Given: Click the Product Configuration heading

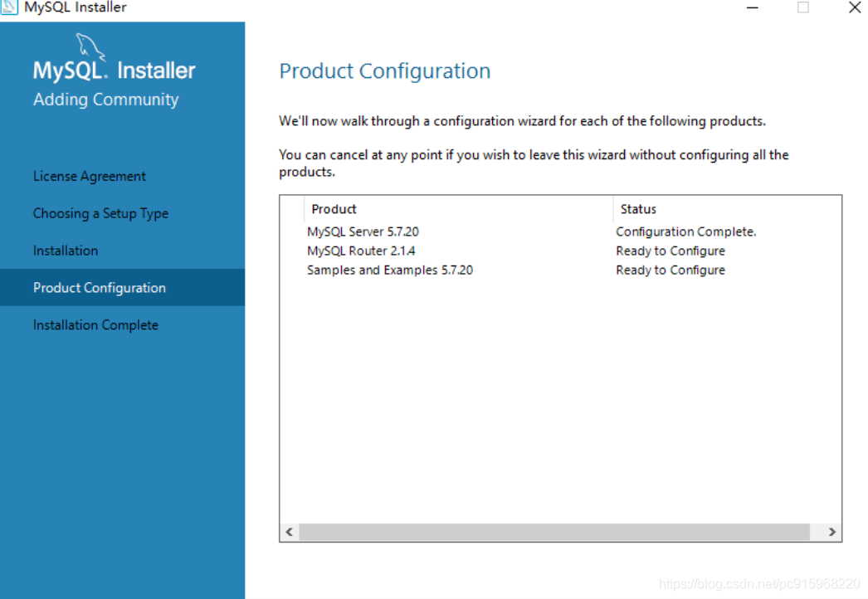Looking at the screenshot, I should pos(385,71).
